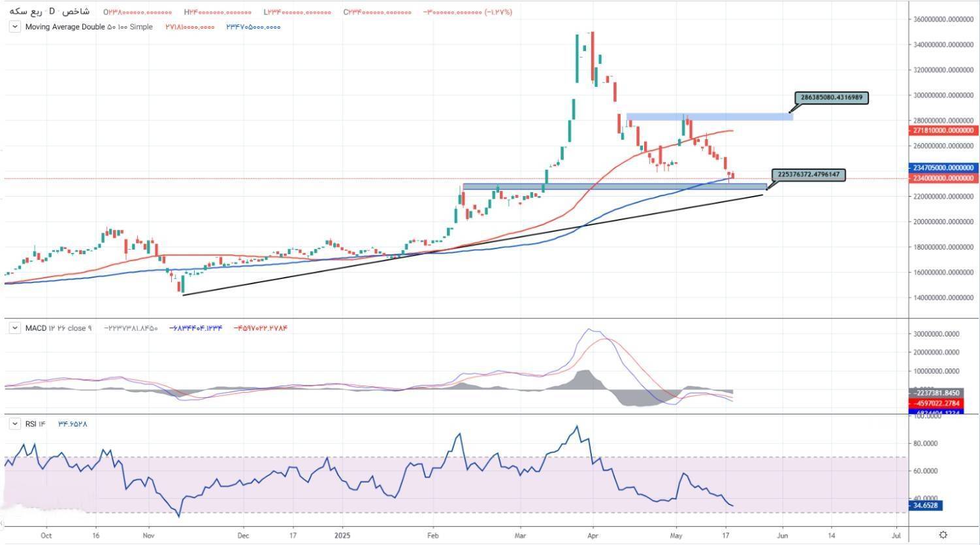Image resolution: width=980 pixels, height=545 pixels.
Task: Click the red 271810000 moving average price tag
Action: pyautogui.click(x=944, y=131)
